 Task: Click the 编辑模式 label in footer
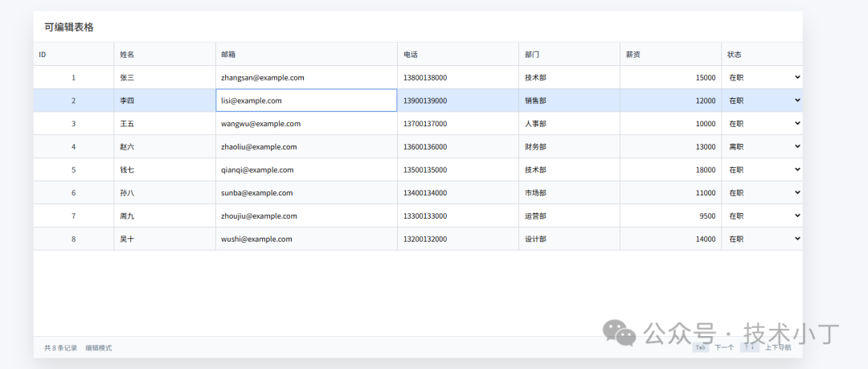coord(99,348)
